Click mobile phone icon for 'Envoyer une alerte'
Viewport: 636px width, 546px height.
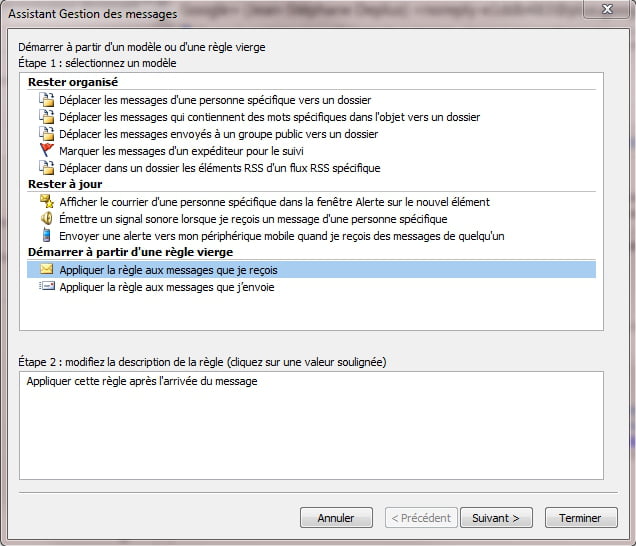coord(47,235)
